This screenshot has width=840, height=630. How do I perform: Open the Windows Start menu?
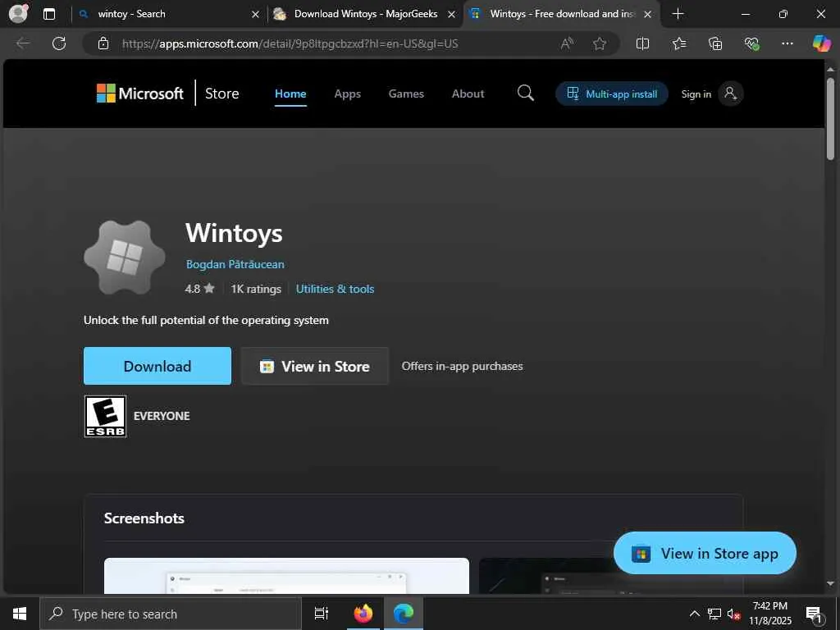[x=20, y=614]
